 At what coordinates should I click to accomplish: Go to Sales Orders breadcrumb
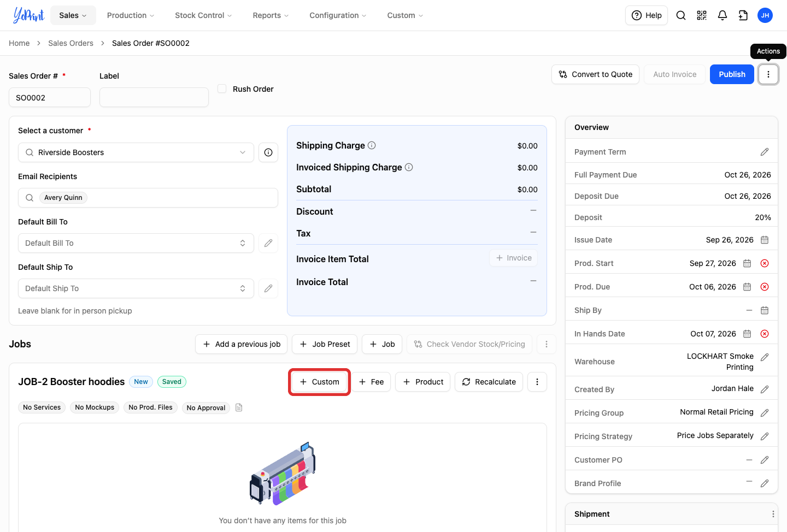coord(71,43)
